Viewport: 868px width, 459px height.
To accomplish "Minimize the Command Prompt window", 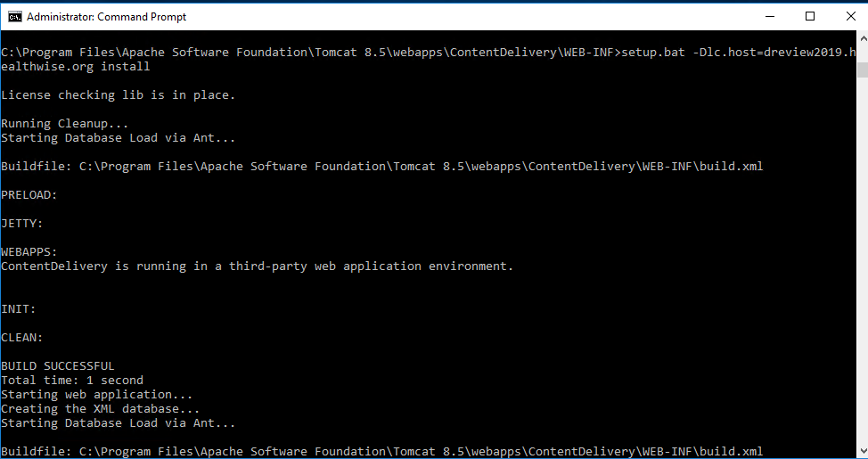I will tap(768, 16).
